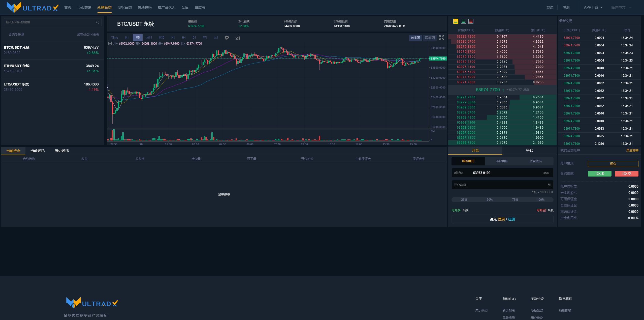Set position size slider to 50%
The image size is (644, 320).
(x=490, y=199)
